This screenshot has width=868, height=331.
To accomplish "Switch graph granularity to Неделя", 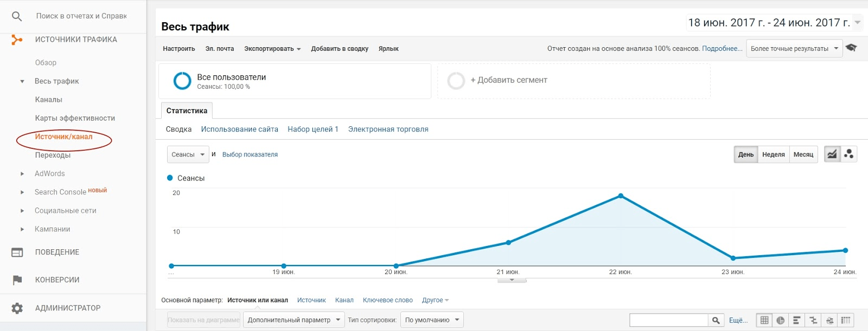I will pyautogui.click(x=773, y=154).
